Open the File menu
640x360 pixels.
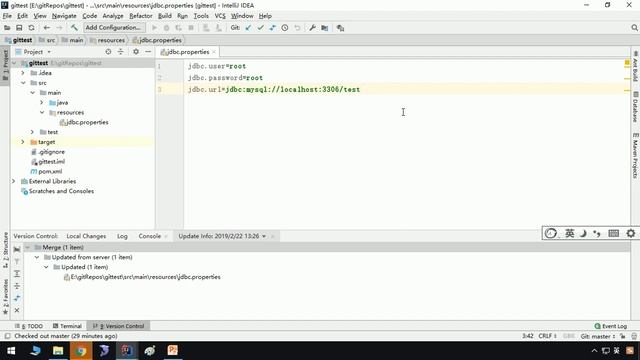[7, 16]
